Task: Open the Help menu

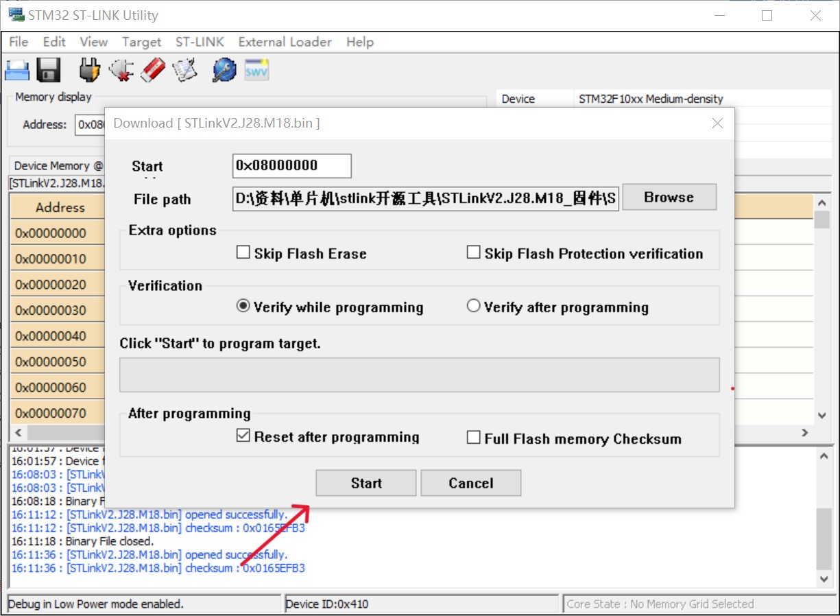Action: pyautogui.click(x=360, y=42)
